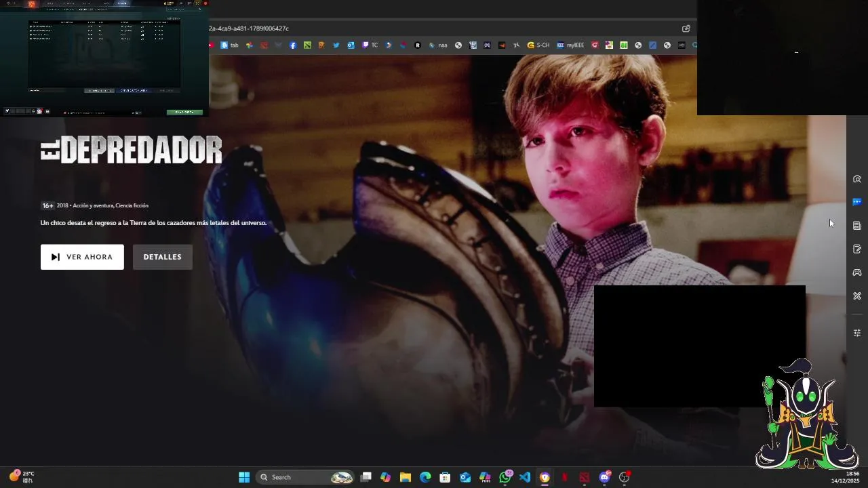This screenshot has height=488, width=868.
Task: Click the taskbar Search box
Action: [305, 477]
